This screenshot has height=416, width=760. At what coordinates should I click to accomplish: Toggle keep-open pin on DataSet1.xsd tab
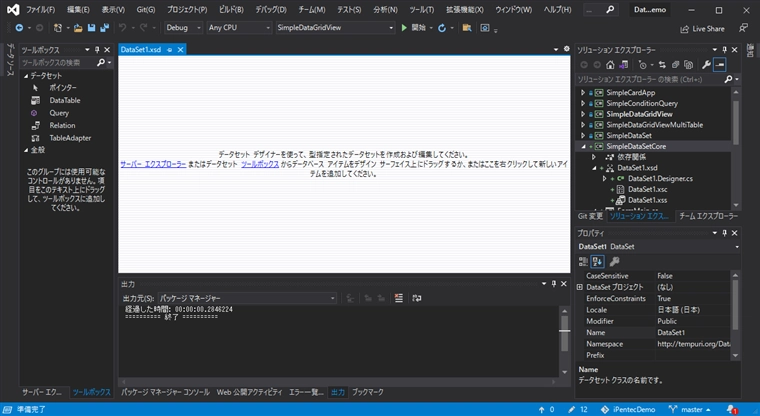[x=170, y=50]
